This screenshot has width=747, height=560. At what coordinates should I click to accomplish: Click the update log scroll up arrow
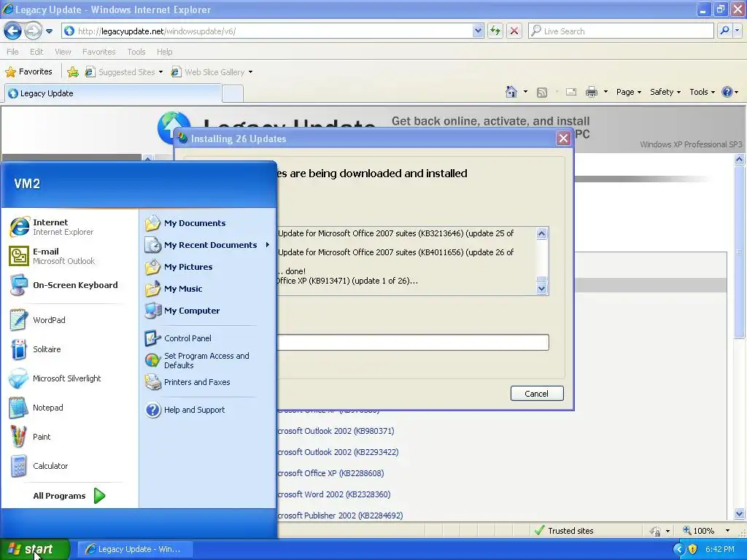point(542,233)
